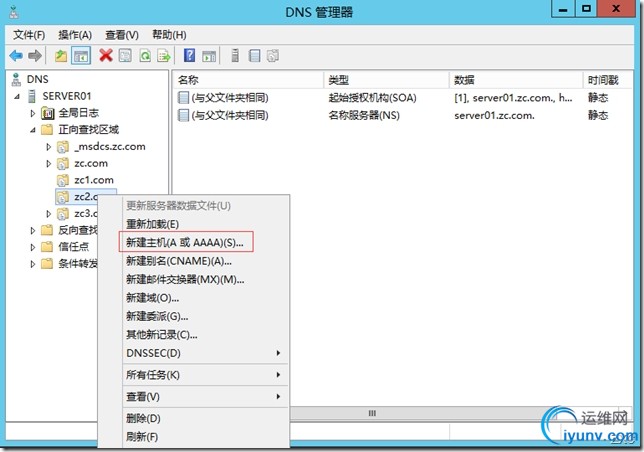Expand the 反向查找 node
This screenshot has width=644, height=452.
33,231
